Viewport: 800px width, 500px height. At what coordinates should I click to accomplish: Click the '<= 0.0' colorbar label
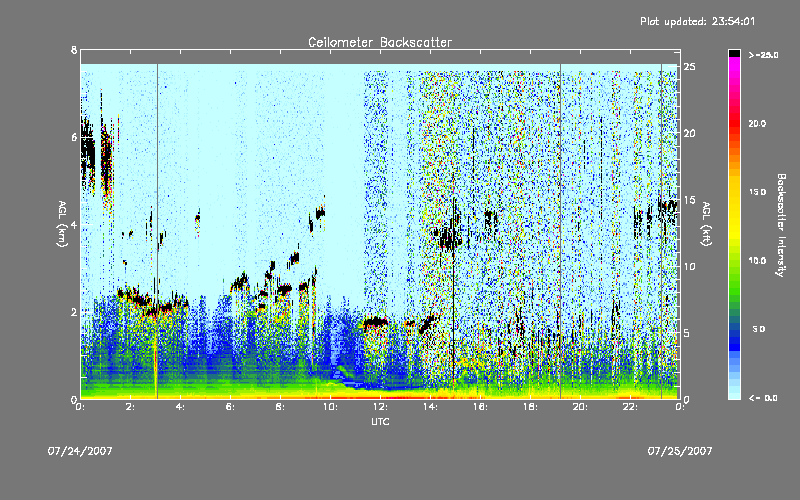click(x=763, y=398)
